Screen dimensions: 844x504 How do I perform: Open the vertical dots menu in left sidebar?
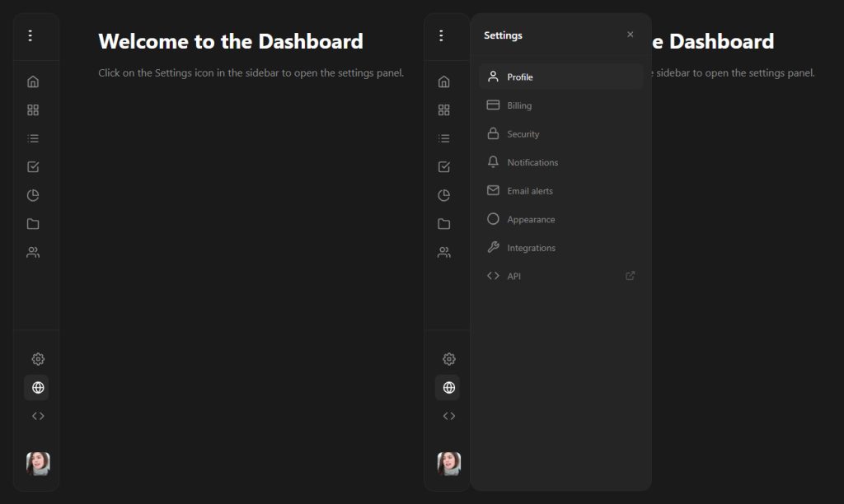30,35
